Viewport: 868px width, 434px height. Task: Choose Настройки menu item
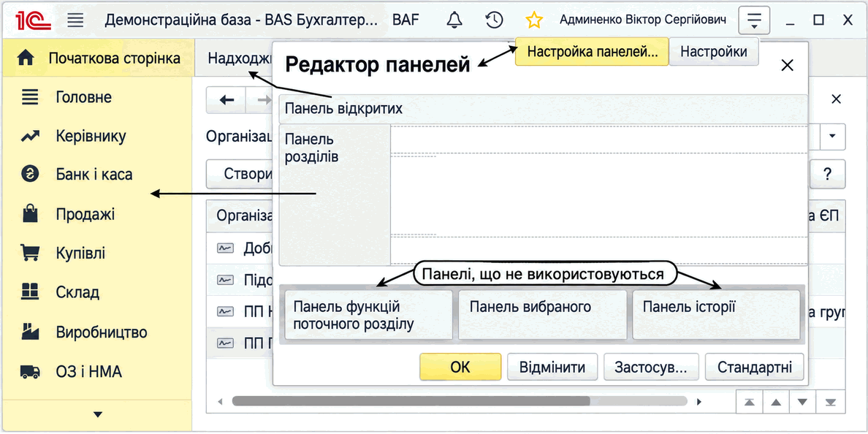714,51
